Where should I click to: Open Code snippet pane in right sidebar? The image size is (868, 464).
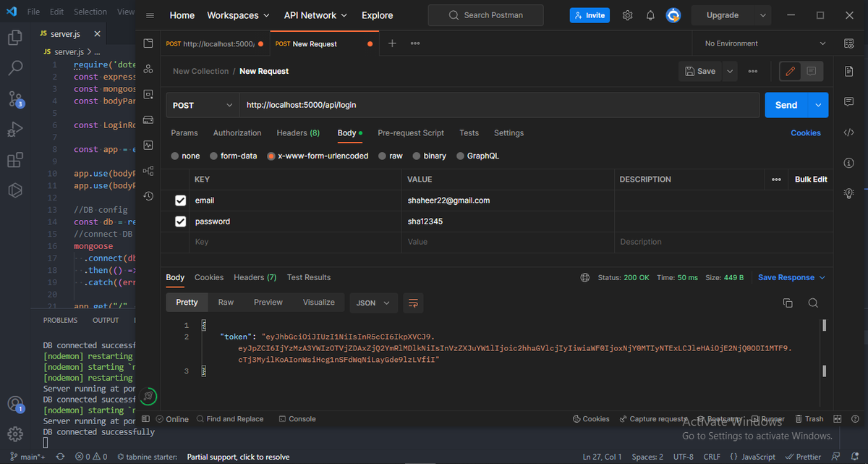click(x=849, y=132)
